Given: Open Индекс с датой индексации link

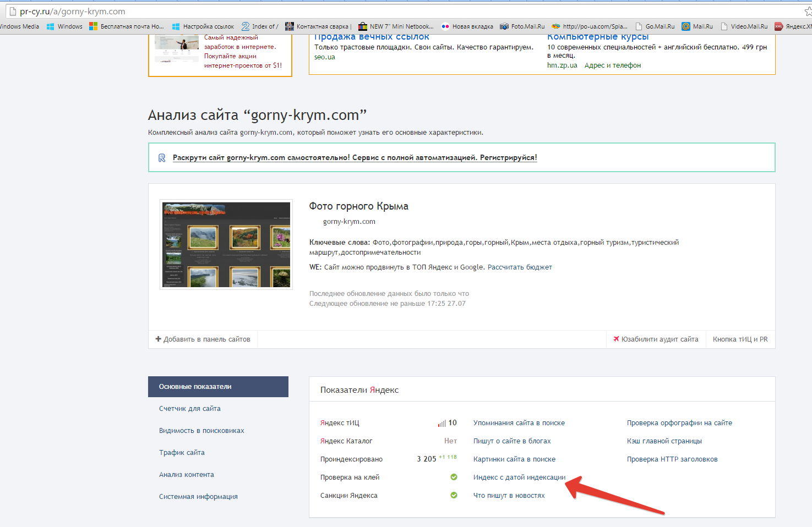Looking at the screenshot, I should point(519,477).
